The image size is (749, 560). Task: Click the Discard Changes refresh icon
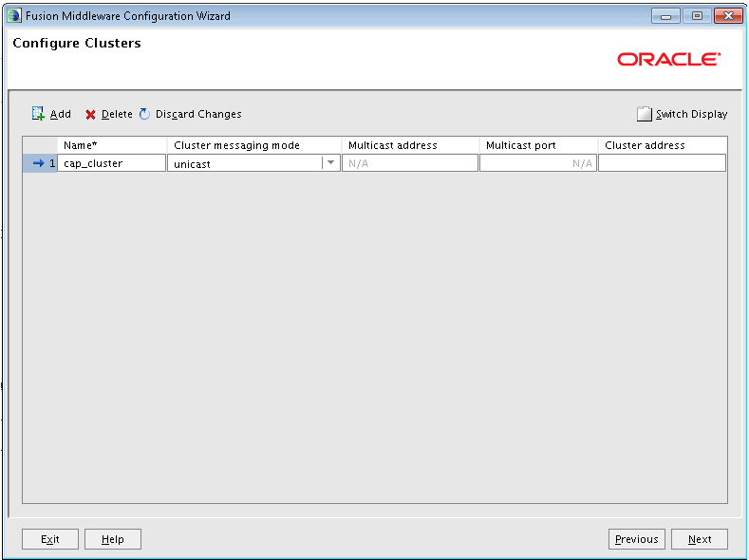point(144,114)
